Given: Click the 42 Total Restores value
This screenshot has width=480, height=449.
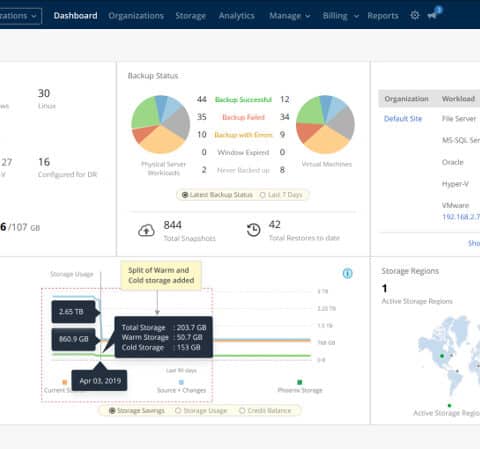Looking at the screenshot, I should pyautogui.click(x=275, y=224).
